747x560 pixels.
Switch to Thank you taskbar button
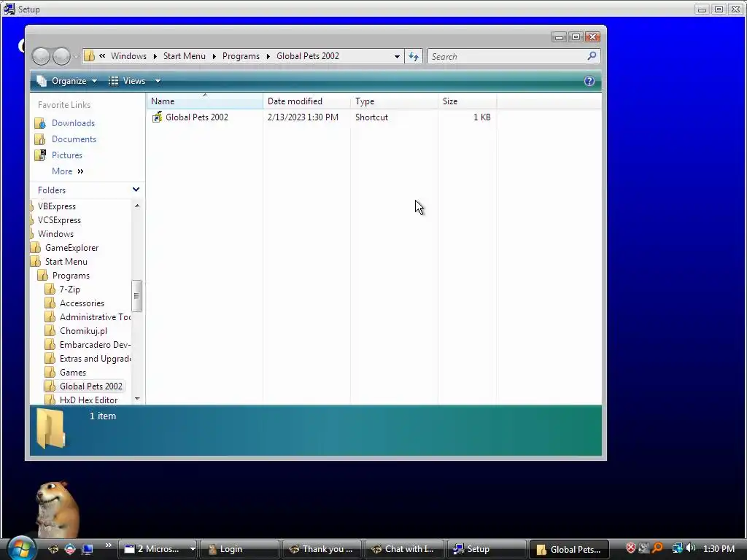click(x=322, y=549)
